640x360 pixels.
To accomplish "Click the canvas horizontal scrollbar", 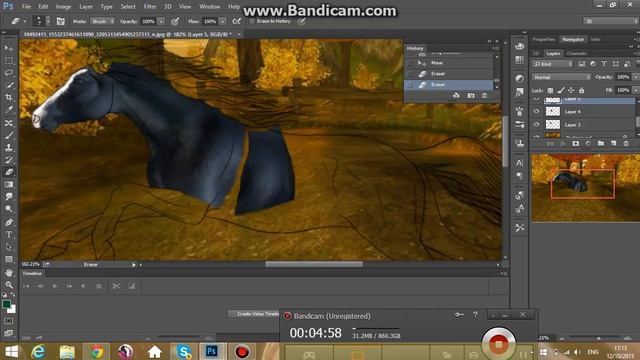I will (314, 264).
